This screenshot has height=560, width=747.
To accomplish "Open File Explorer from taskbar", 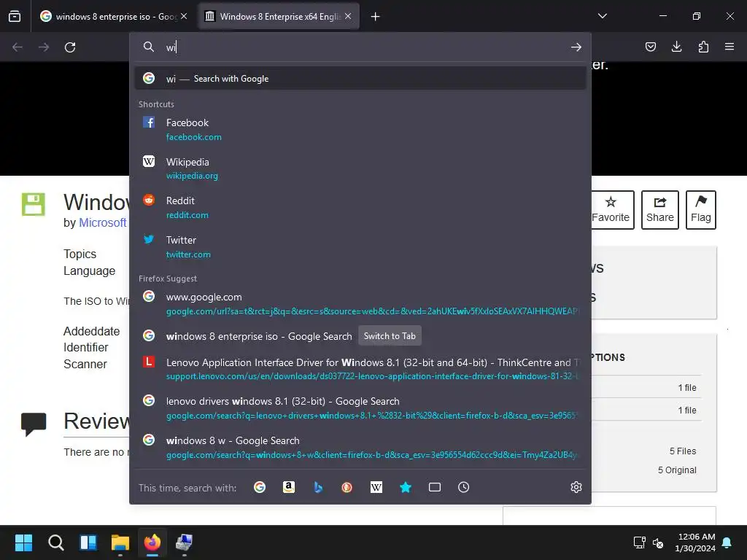I will point(120,542).
